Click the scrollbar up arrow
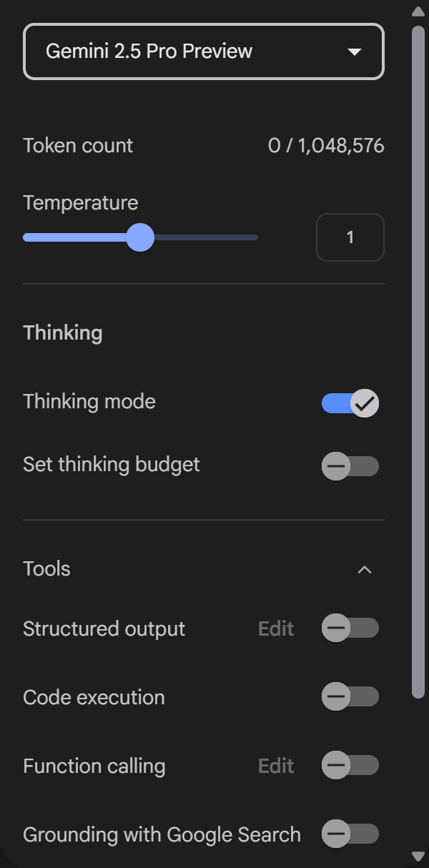This screenshot has width=429, height=868. tap(418, 11)
